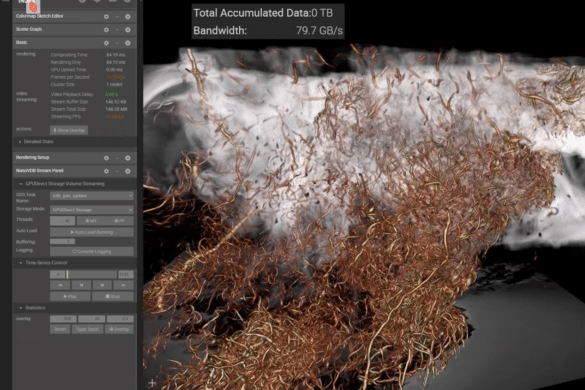The image size is (585, 390).
Task: Click the Play button in time series
Action: tap(70, 296)
